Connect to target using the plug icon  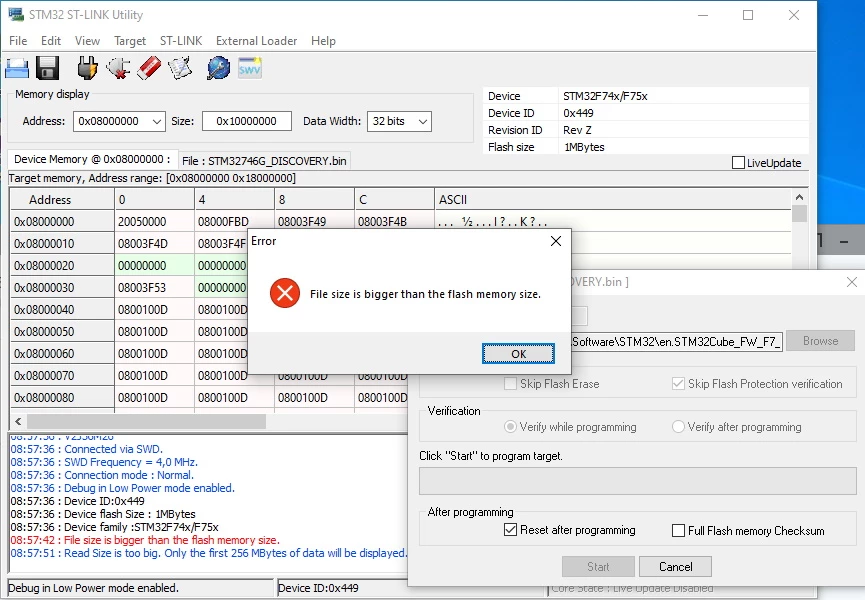(87, 68)
